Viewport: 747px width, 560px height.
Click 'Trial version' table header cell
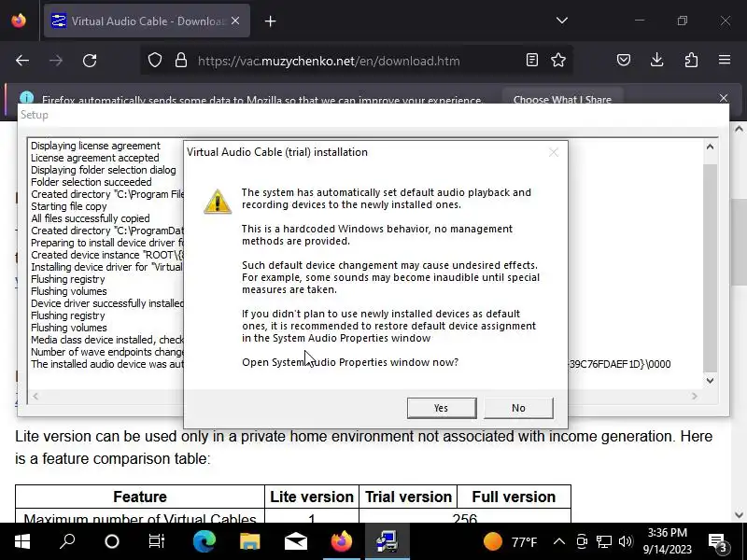point(408,497)
